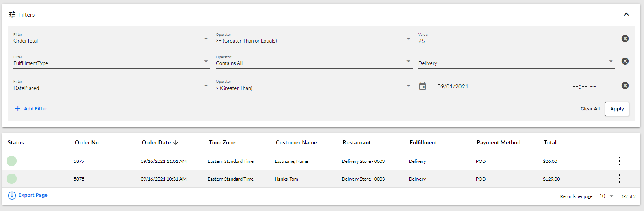This screenshot has height=211, width=644.
Task: Sort by the Status column header
Action: coord(16,142)
